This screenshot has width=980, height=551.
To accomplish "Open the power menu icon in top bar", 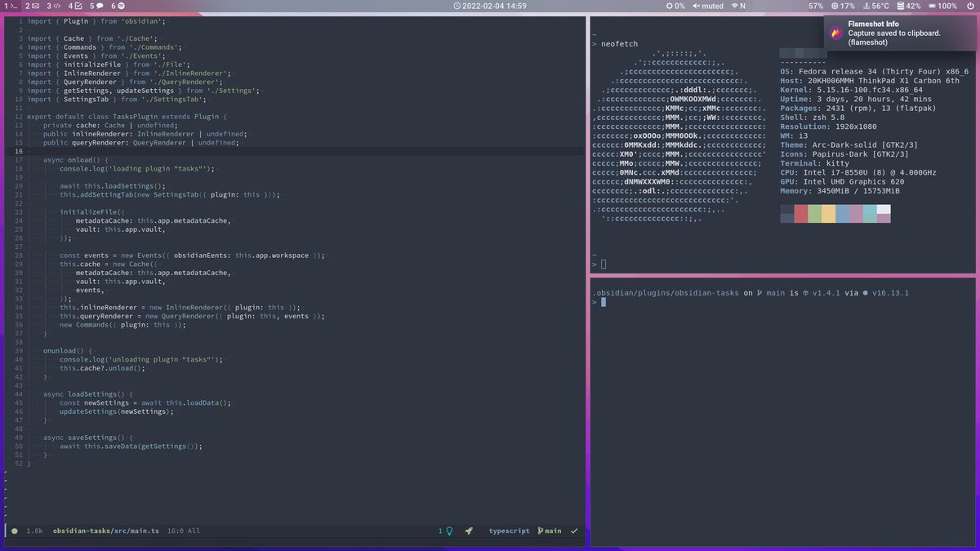I will (x=969, y=6).
